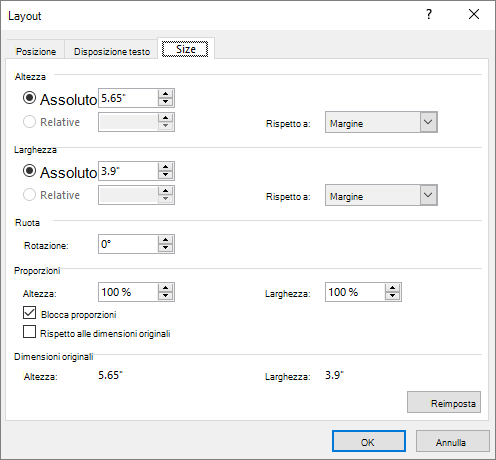Viewport: 496px width, 460px height.
Task: Enable Rispetto alle dimensioni originali checkbox
Action: tap(29, 332)
